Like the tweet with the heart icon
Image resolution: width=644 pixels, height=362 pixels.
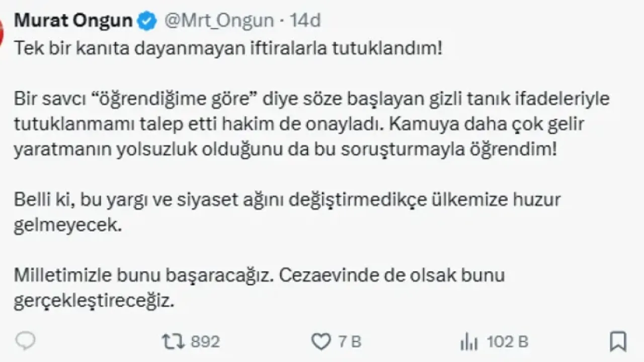tap(321, 342)
